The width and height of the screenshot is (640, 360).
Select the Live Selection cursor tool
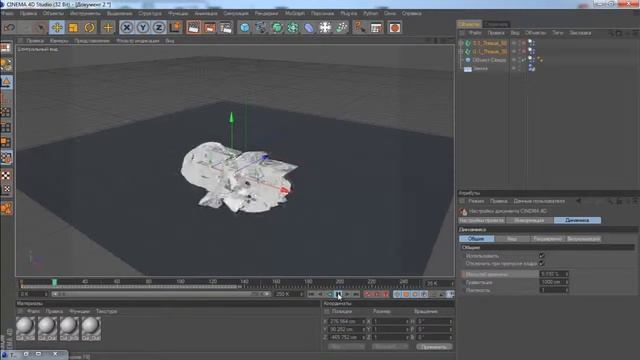40,28
